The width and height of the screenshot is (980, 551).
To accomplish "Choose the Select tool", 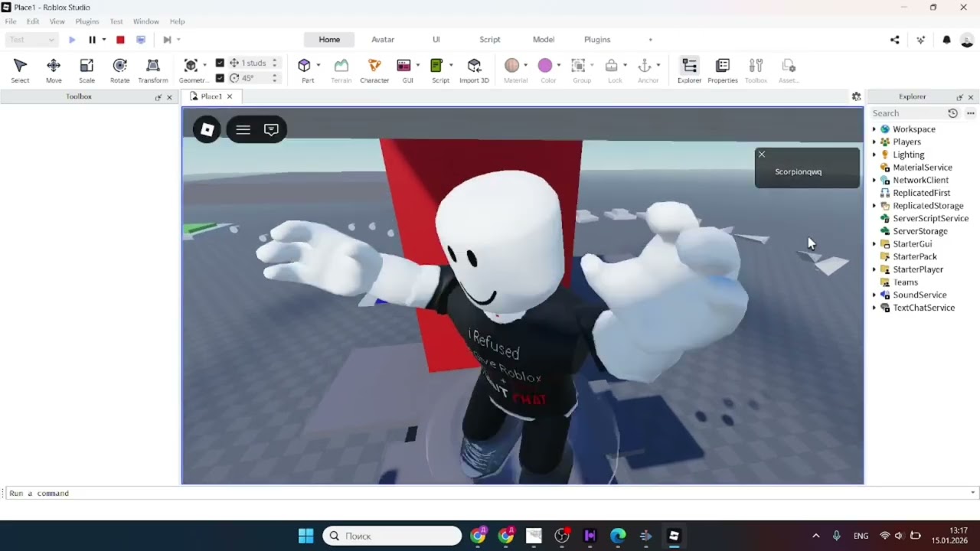I will click(21, 70).
